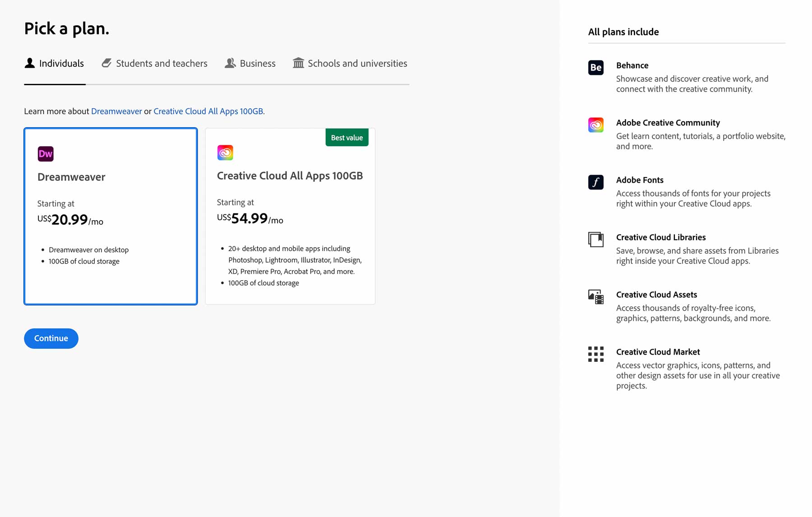Click the Dreamweaver Dw app icon
Screen dimensions: 812x517
coord(46,154)
